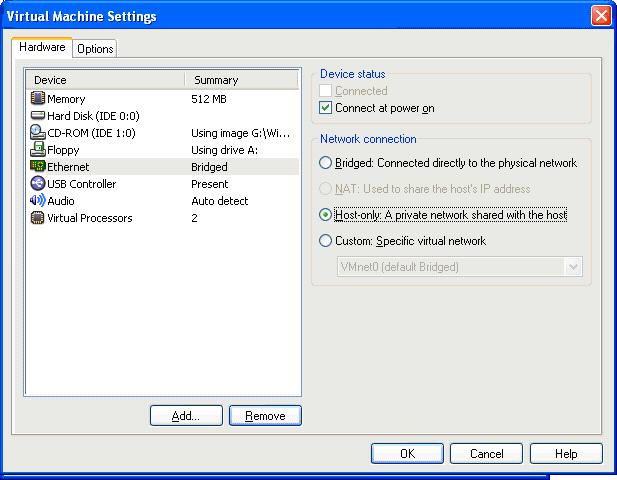Select the Audio speaker icon
617x480 pixels.
pos(38,201)
